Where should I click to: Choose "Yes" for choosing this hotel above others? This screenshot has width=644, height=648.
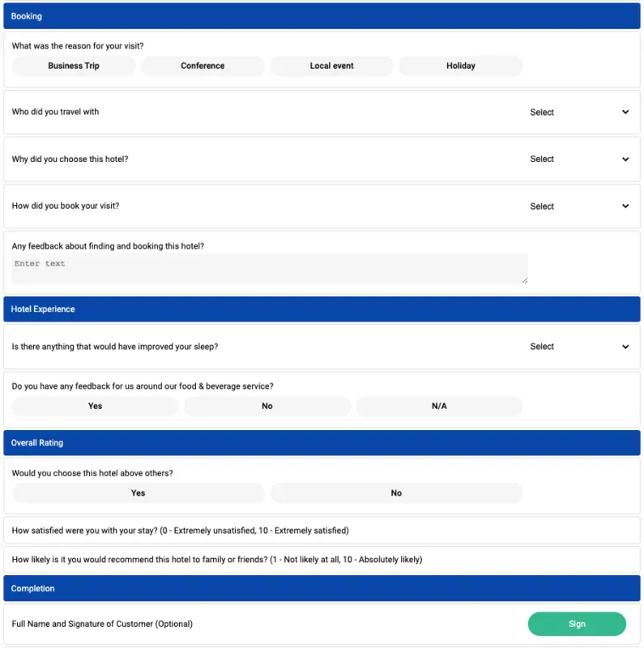pyautogui.click(x=138, y=492)
